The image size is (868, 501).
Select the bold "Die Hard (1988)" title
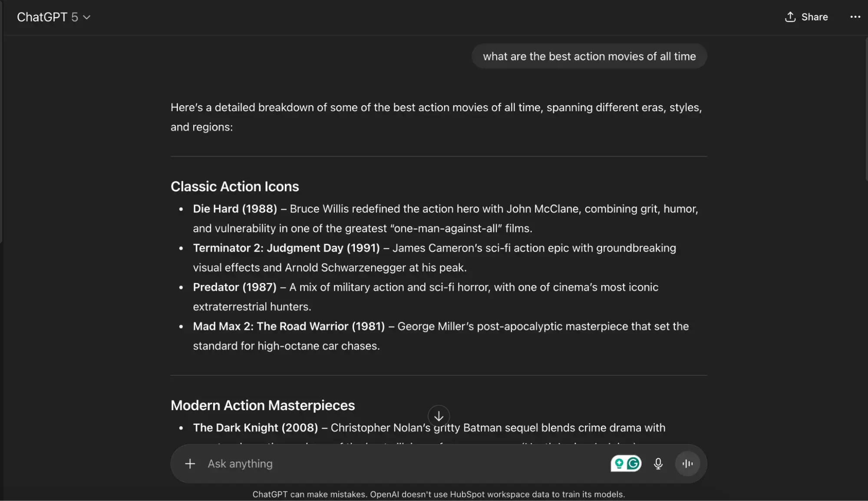coord(234,209)
